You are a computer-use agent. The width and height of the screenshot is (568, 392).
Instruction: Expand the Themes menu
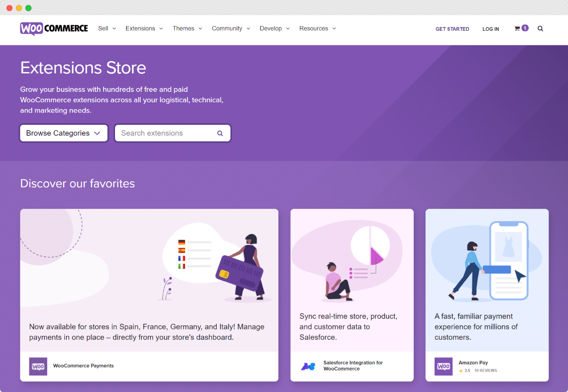click(187, 28)
